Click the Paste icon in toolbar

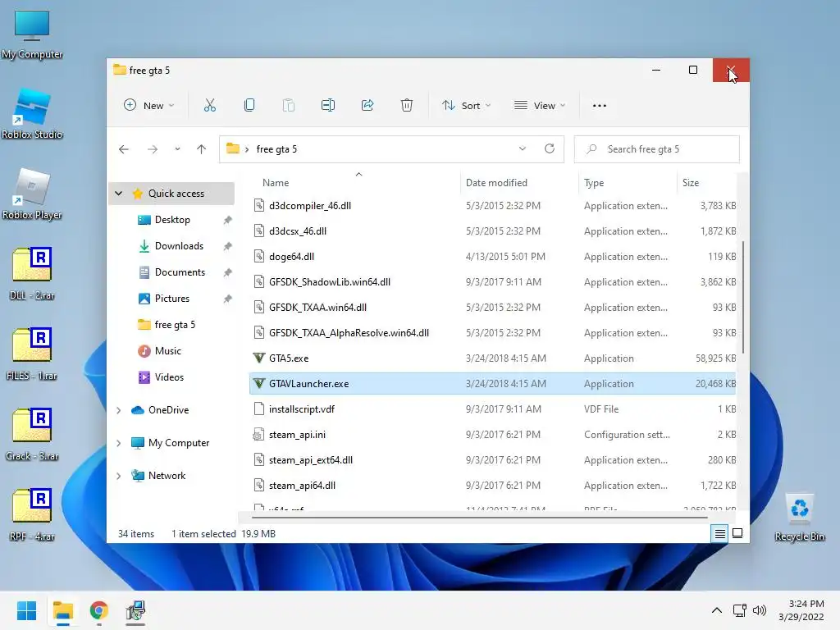288,106
